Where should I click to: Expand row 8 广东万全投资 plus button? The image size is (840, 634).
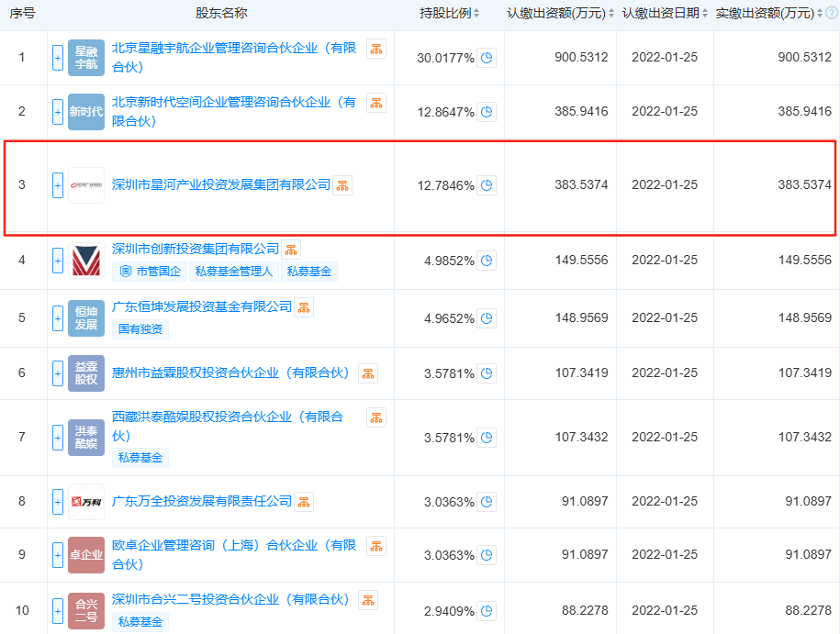(58, 502)
